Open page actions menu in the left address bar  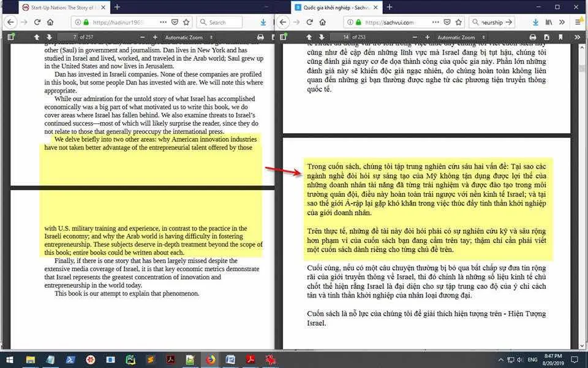pos(163,22)
